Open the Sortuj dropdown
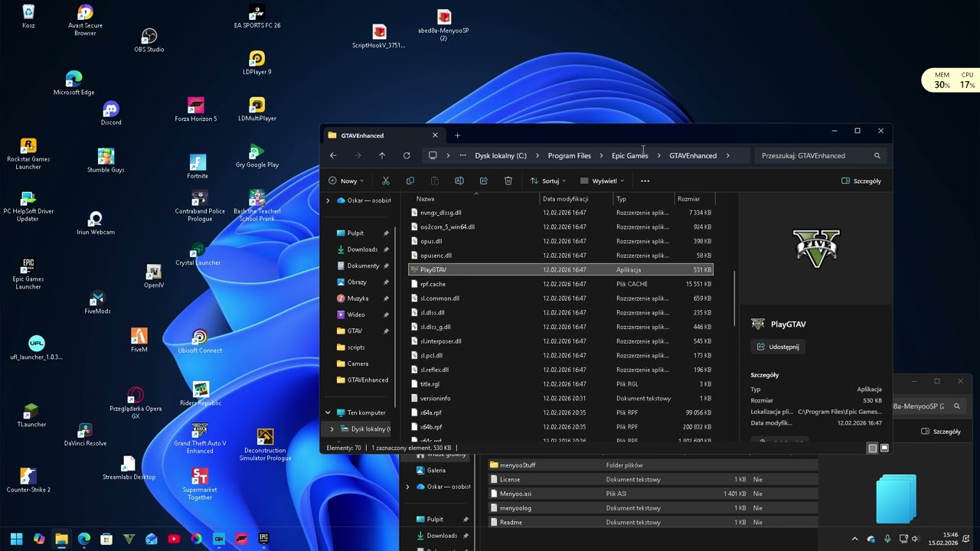The height and width of the screenshot is (551, 980). pyautogui.click(x=548, y=181)
